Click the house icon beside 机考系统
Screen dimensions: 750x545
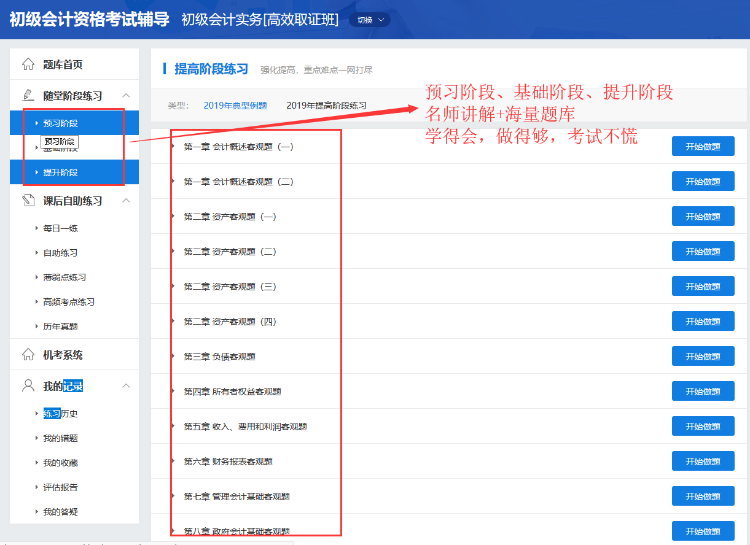point(28,355)
